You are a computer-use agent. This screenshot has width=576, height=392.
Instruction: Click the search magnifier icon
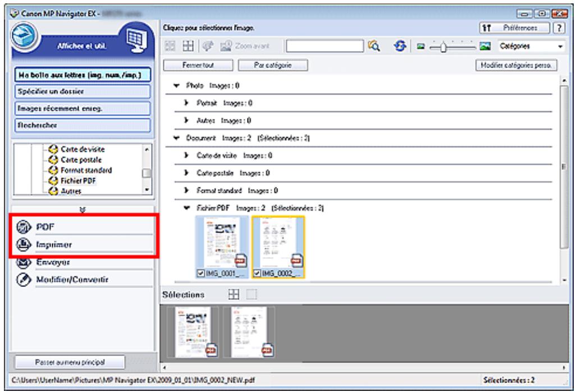[x=374, y=46]
